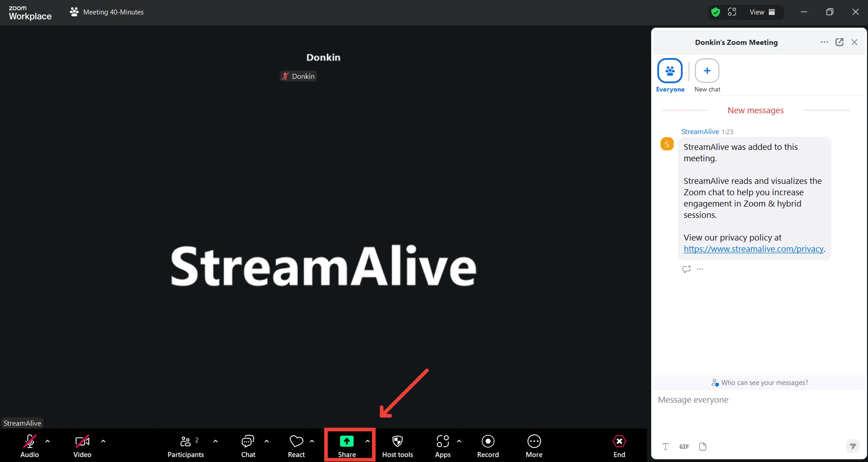Screen dimensions: 868x462
Task: Click Who can see your messages
Action: 760,383
